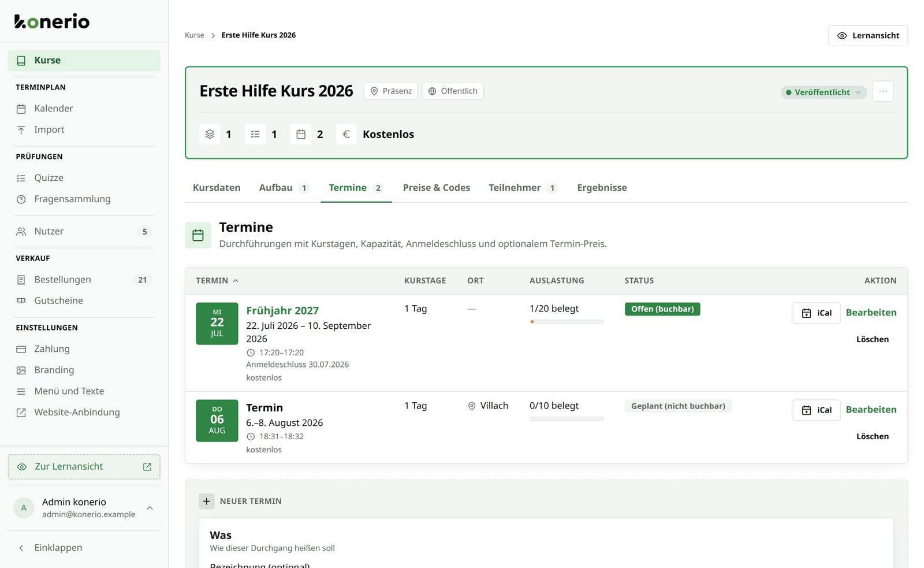Click the 06 AUG date tile
924x568 pixels.
217,421
